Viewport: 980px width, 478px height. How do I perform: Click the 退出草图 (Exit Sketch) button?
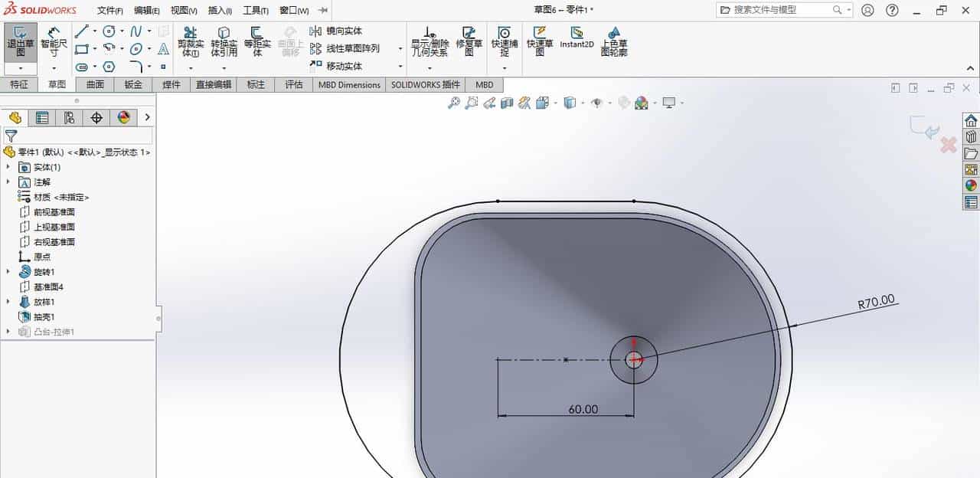point(20,42)
